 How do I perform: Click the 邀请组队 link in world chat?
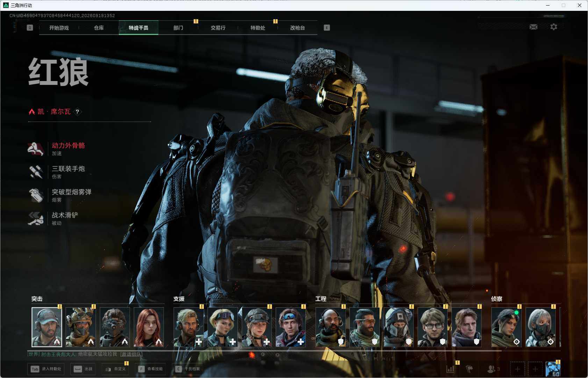(x=131, y=354)
